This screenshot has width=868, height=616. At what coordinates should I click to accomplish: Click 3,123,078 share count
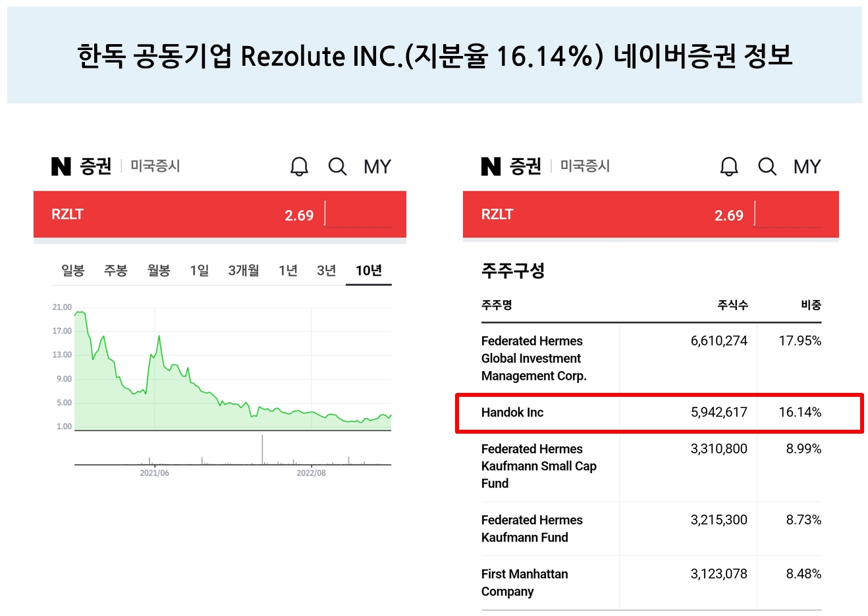click(x=719, y=574)
